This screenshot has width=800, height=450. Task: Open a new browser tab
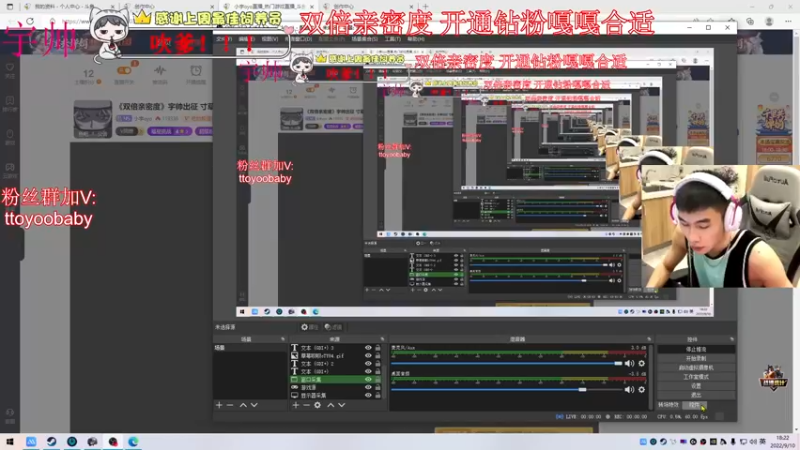426,7
